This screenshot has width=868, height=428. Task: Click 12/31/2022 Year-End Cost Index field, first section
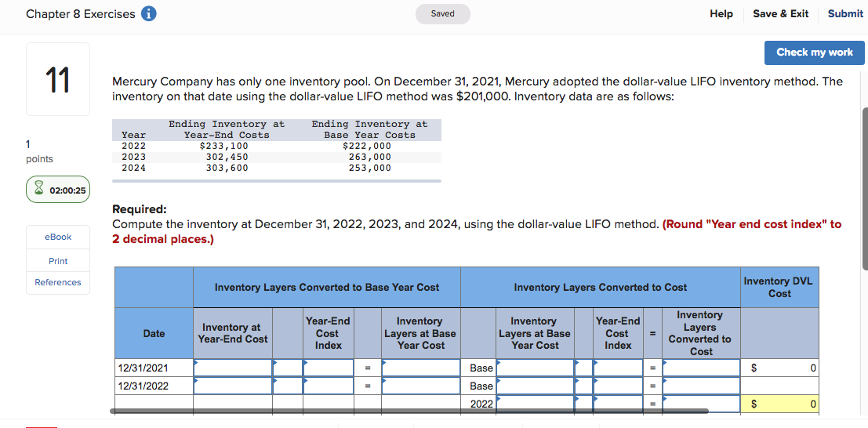pyautogui.click(x=329, y=386)
